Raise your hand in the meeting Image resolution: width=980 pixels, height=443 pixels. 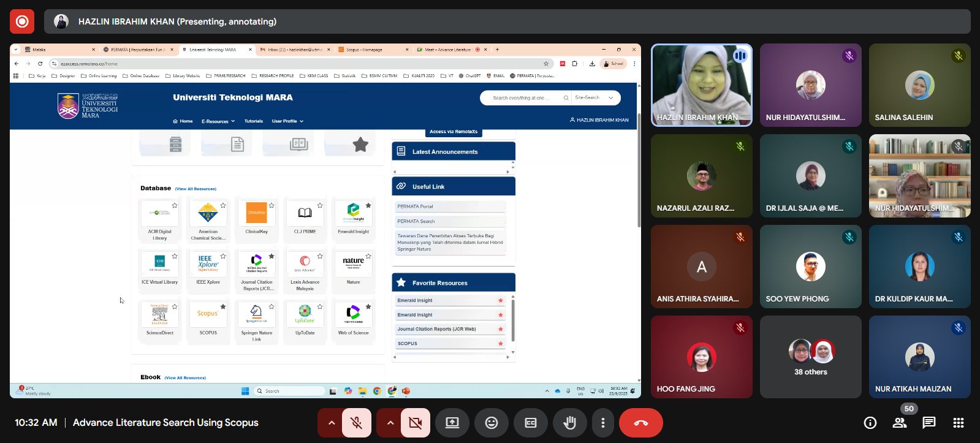(570, 423)
